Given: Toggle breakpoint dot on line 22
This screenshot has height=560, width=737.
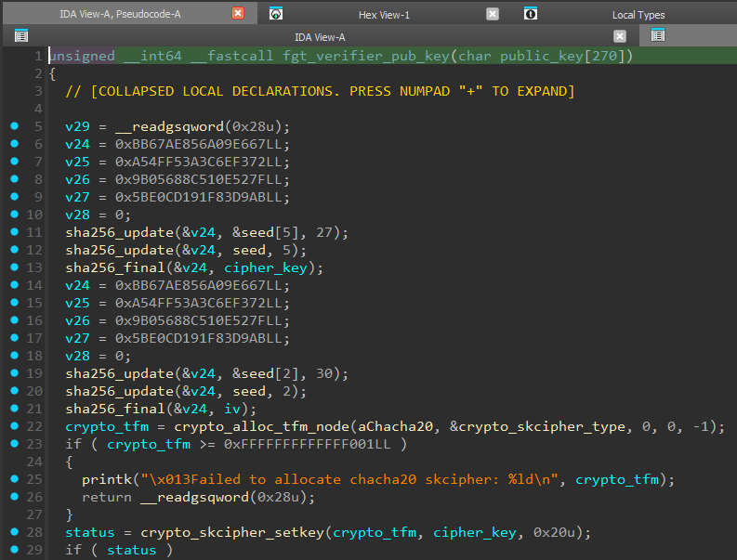Looking at the screenshot, I should (x=14, y=426).
